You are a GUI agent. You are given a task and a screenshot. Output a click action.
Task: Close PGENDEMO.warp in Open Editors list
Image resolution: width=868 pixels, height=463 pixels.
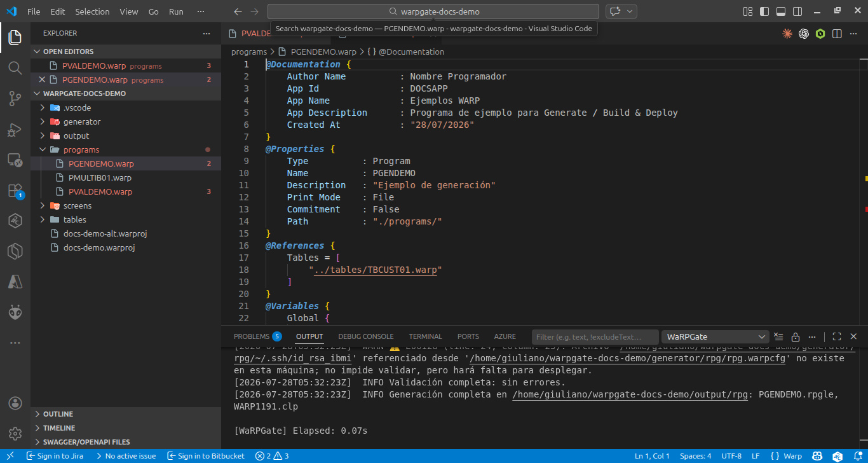[x=42, y=79]
